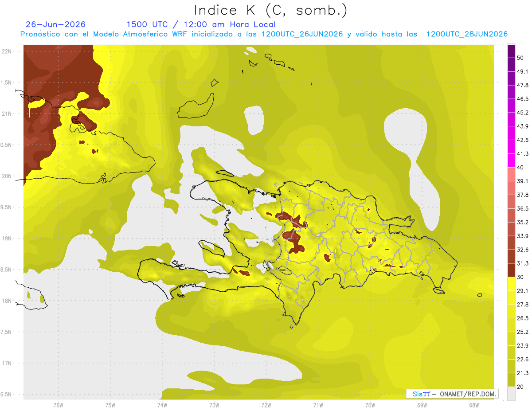Click the '1200UTC_28JUN2026' valid-until time
Image resolution: width=532 pixels, height=411 pixels.
pyautogui.click(x=467, y=34)
